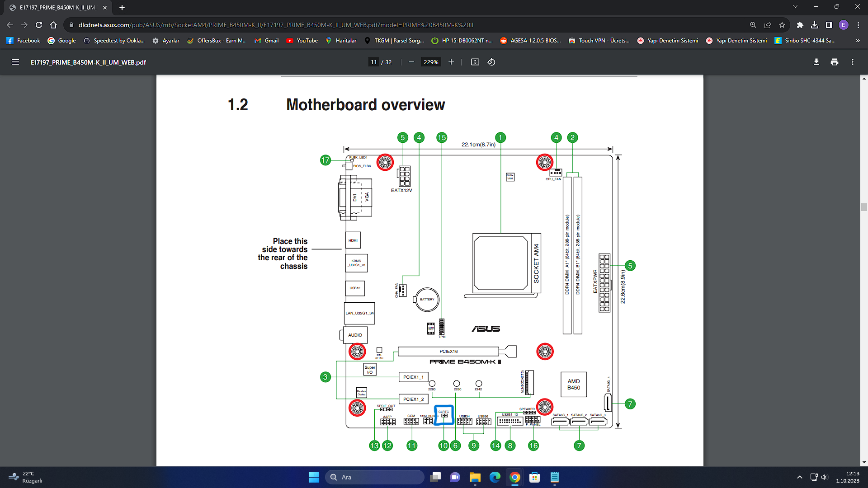
Task: Enable Chrome forward navigation button
Action: pyautogui.click(x=24, y=25)
